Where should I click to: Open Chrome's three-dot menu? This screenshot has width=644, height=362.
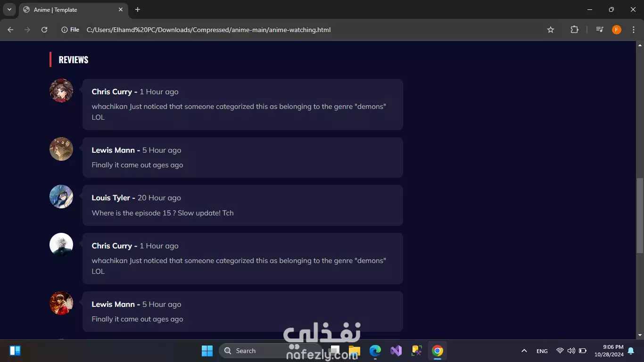[634, 30]
